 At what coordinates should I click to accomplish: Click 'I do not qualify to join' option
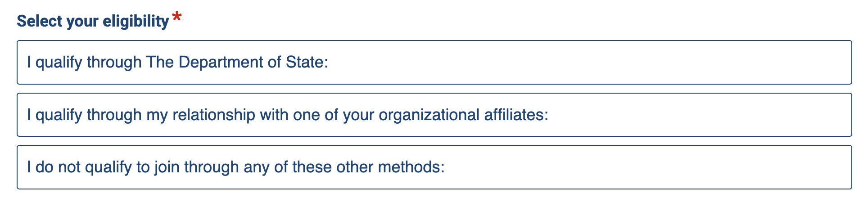[235, 167]
